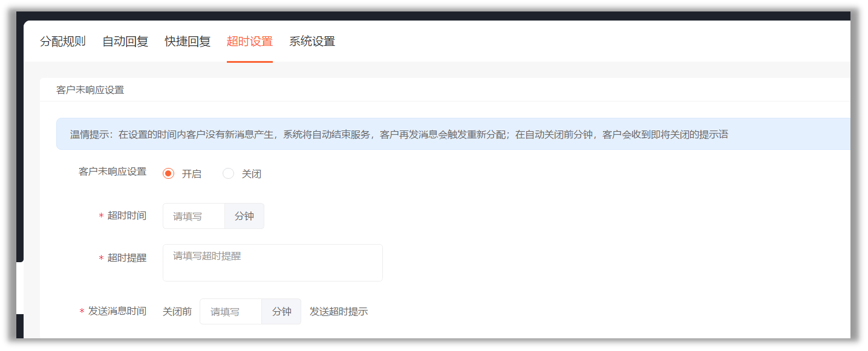Click the required 发送消息时间 field label
This screenshot has width=868, height=351.
(113, 311)
